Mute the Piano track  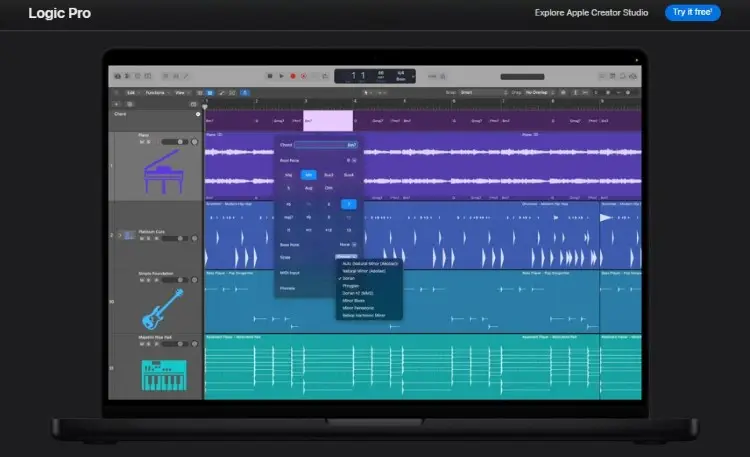(142, 142)
